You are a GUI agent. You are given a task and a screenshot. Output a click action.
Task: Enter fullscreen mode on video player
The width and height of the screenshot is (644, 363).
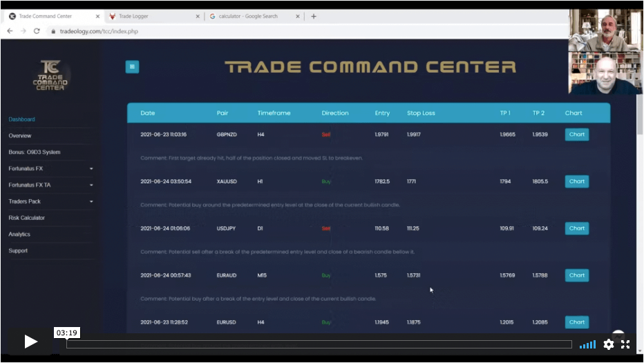pyautogui.click(x=625, y=344)
